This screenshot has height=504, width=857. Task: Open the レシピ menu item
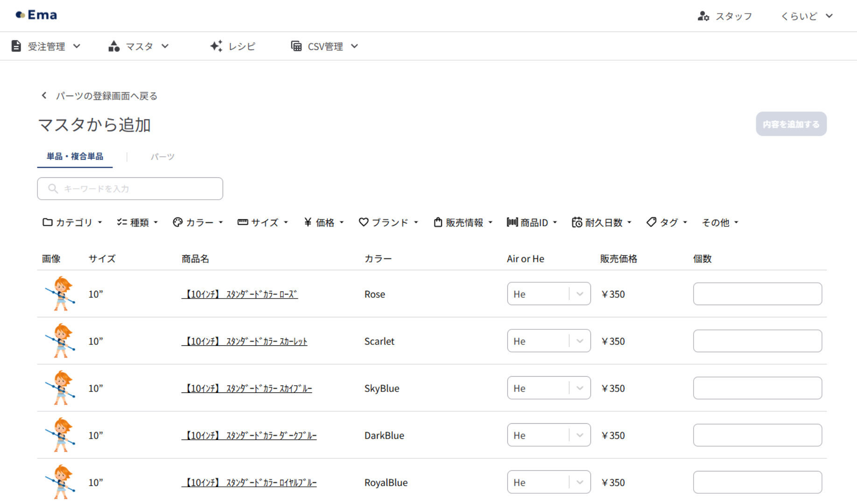(x=233, y=46)
